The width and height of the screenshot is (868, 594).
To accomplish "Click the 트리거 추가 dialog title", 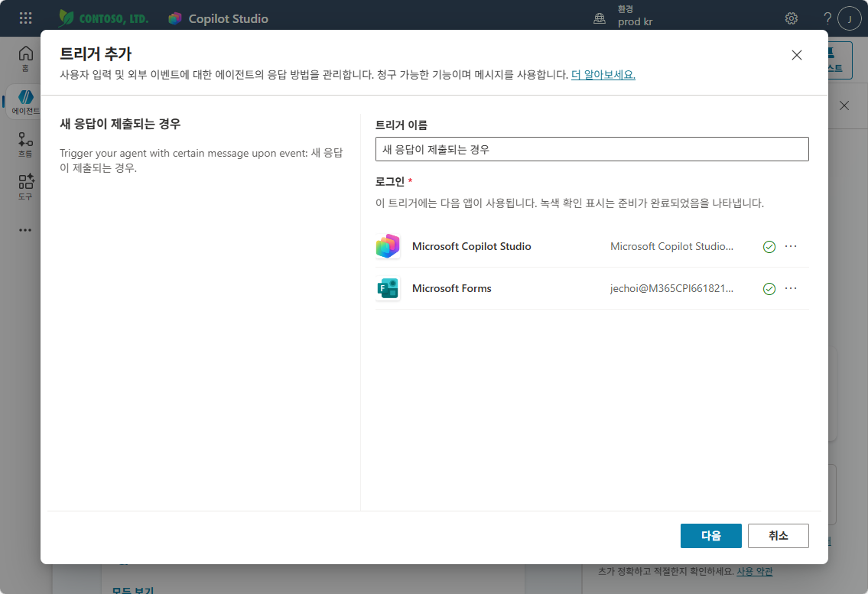I will 96,54.
